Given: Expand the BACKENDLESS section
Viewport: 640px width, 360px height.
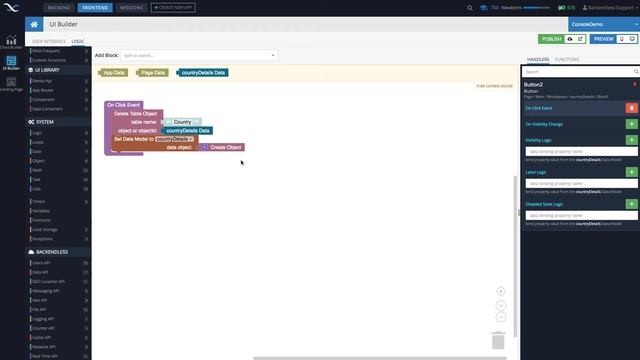Looking at the screenshot, I should 58,252.
